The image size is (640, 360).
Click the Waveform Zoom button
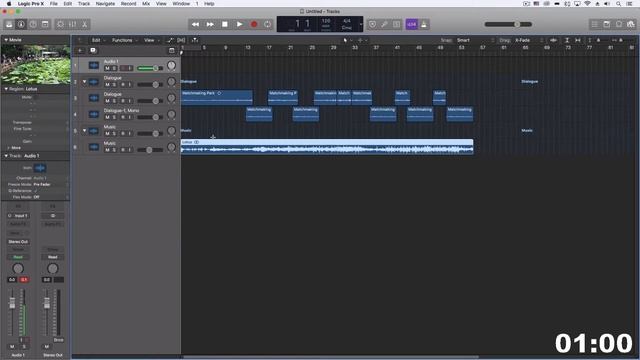point(553,40)
